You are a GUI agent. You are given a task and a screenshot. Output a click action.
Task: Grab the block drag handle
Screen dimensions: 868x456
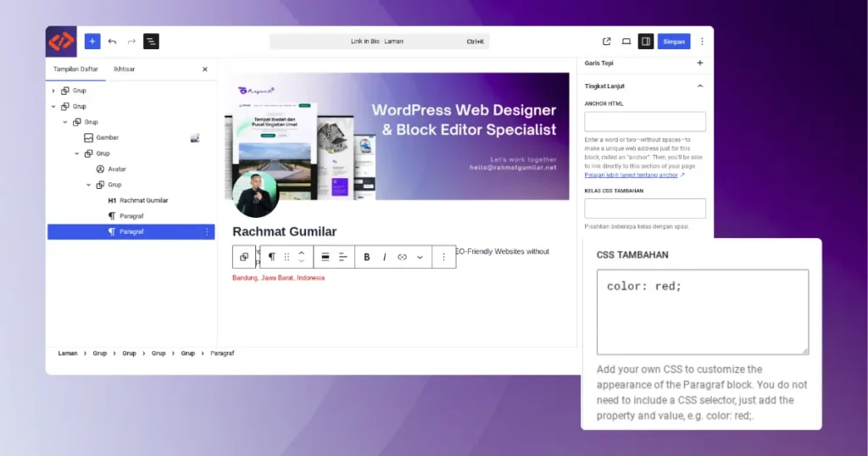(287, 257)
